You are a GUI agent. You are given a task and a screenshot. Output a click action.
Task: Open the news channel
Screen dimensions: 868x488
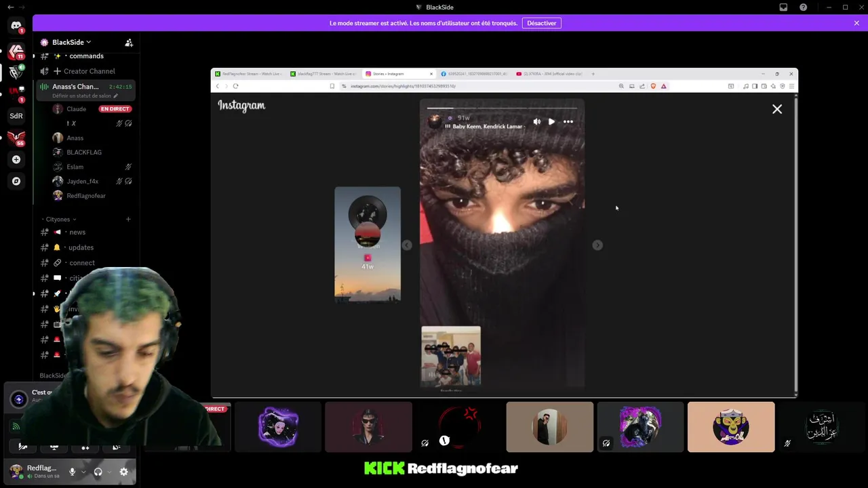click(x=85, y=232)
